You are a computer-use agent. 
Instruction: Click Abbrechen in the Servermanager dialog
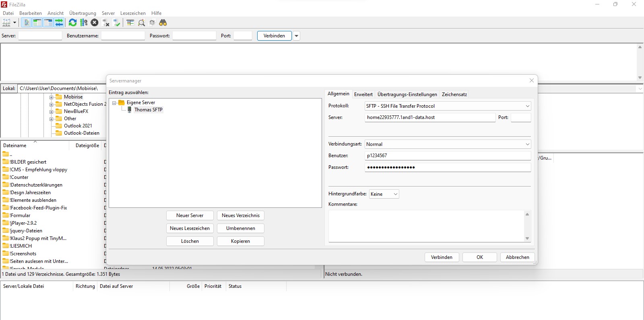click(x=517, y=257)
